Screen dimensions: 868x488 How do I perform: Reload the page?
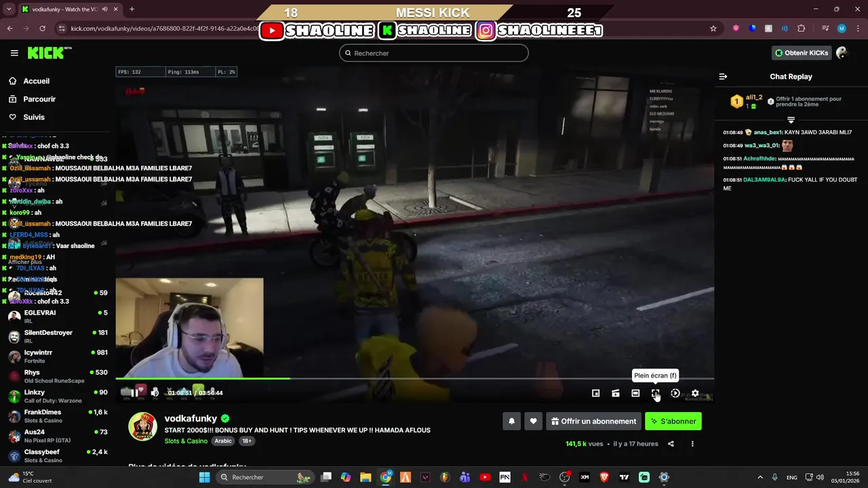pos(43,28)
